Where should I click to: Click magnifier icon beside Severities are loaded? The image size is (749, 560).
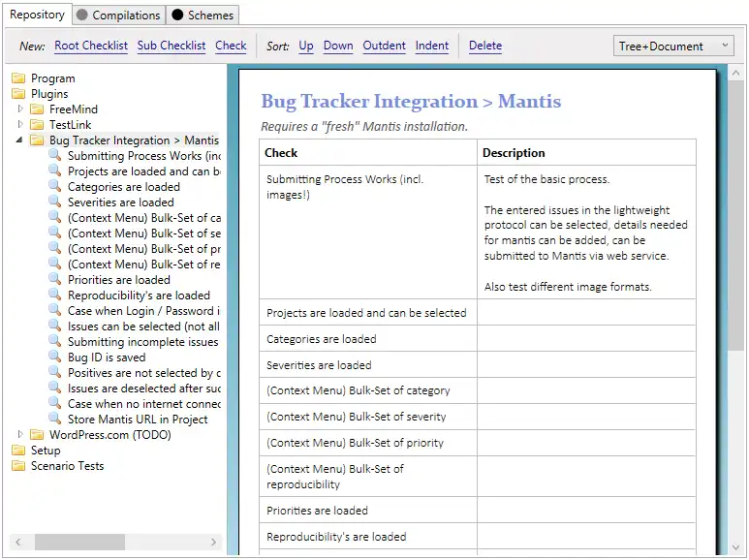[55, 202]
